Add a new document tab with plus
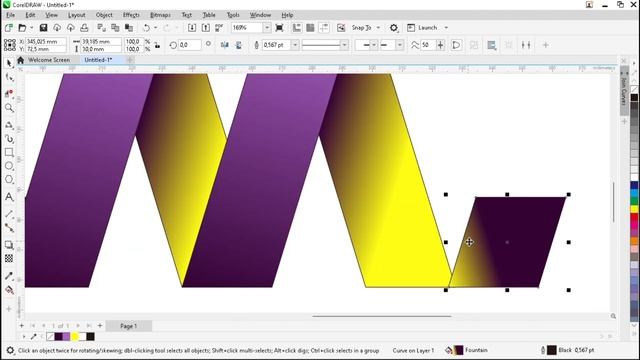Screen dimensions: 640x360 click(x=130, y=60)
